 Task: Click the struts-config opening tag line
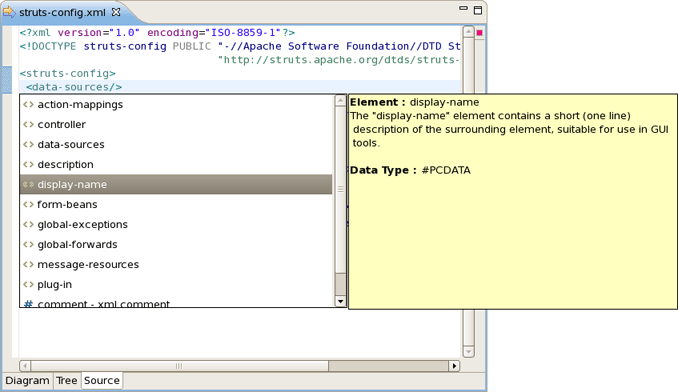pyautogui.click(x=67, y=73)
